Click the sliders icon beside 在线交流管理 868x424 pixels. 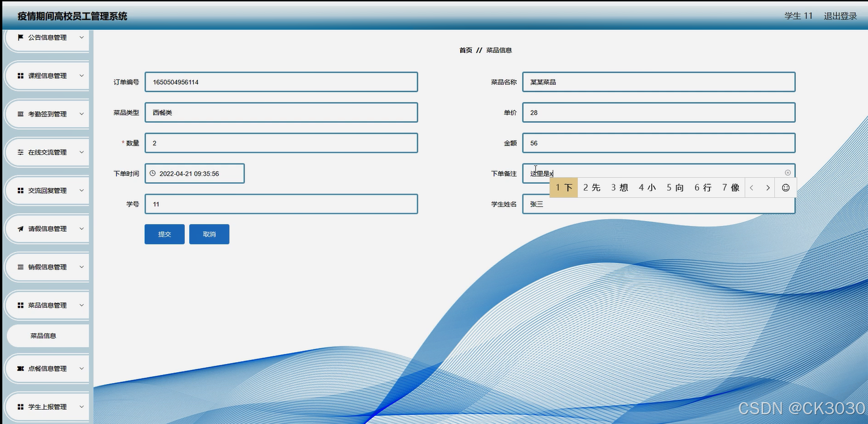21,152
